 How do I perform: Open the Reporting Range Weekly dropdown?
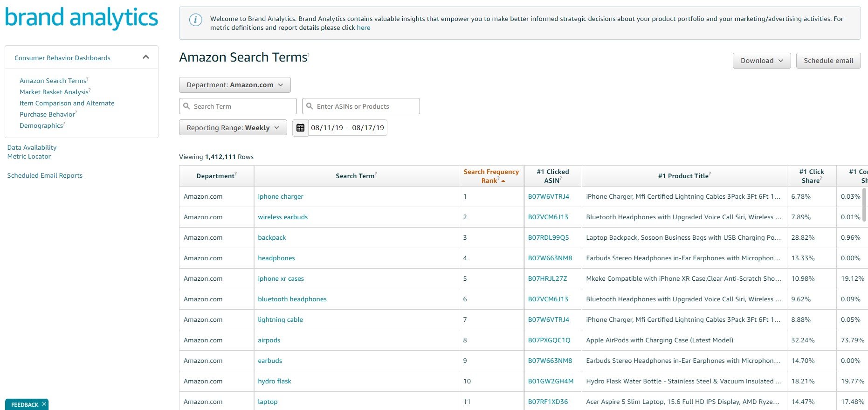point(233,128)
